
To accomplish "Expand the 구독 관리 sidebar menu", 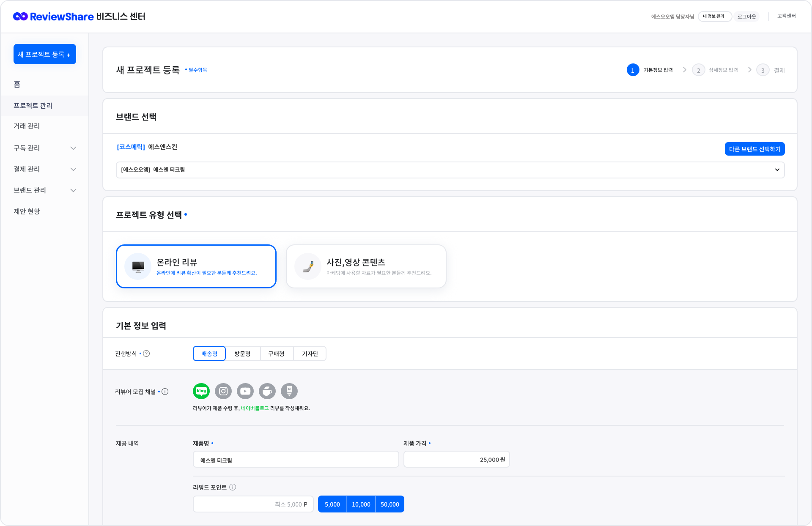I will coord(45,148).
